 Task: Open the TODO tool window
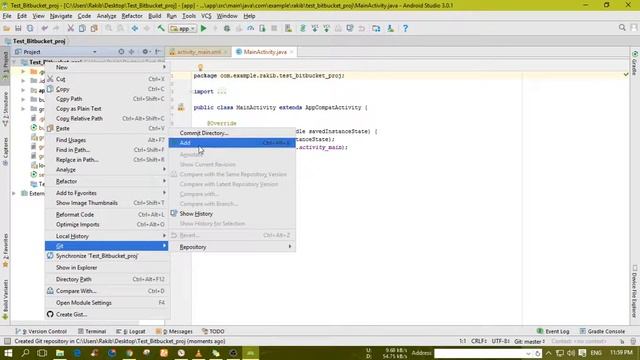click(213, 331)
